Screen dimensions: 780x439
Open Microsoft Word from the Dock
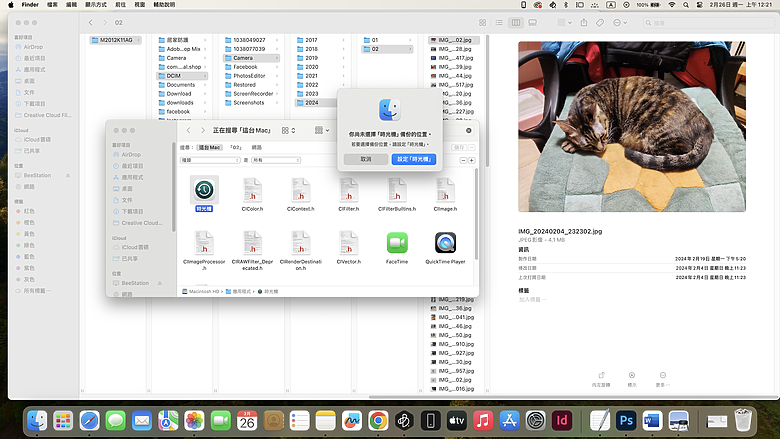pyautogui.click(x=652, y=421)
